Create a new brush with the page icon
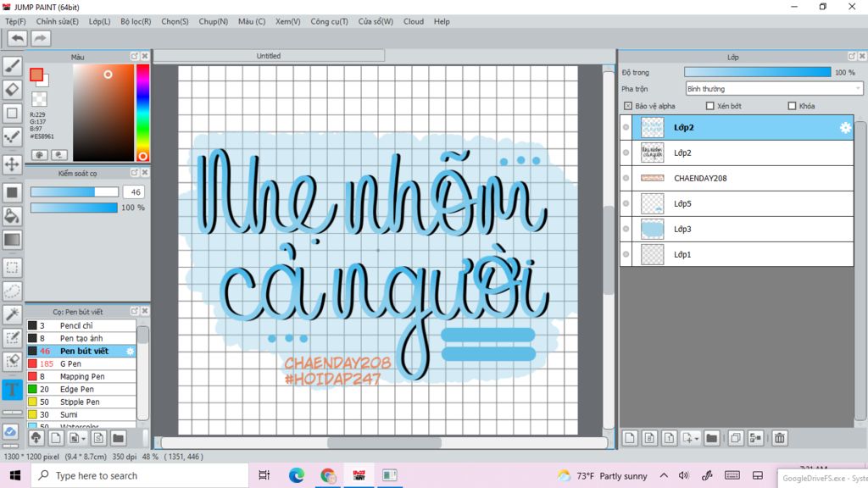This screenshot has width=868, height=488. pyautogui.click(x=55, y=438)
